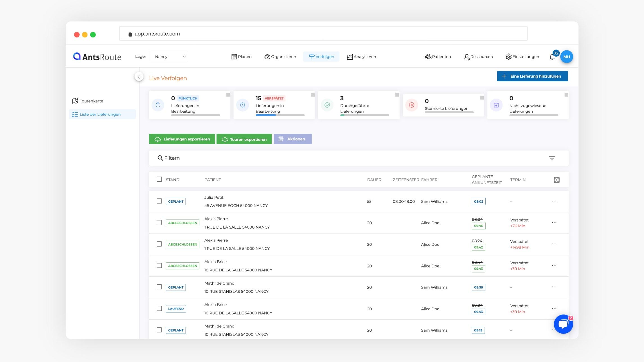Viewport: 644px width, 362px height.
Task: Click the 08:02 planned arrival badge
Action: (479, 202)
